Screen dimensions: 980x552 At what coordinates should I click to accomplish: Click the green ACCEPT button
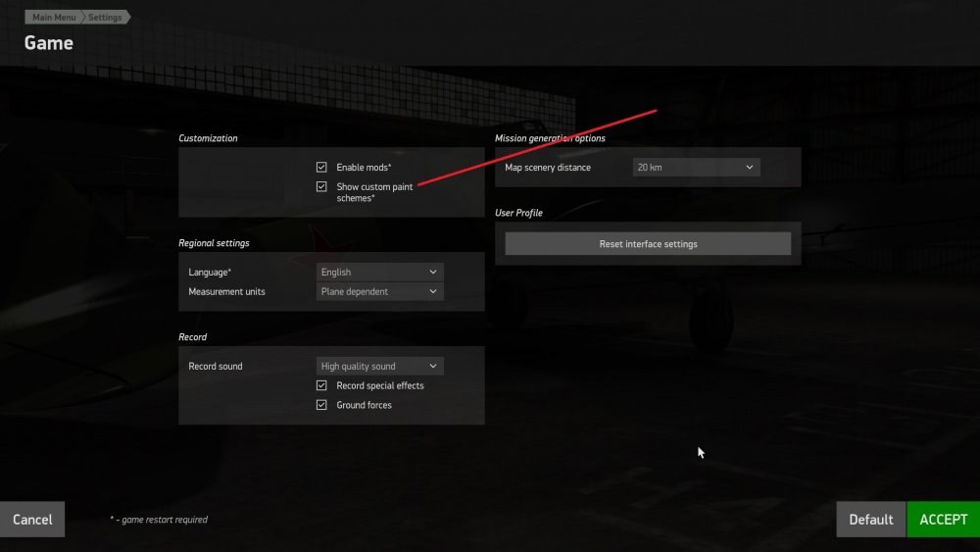click(943, 520)
